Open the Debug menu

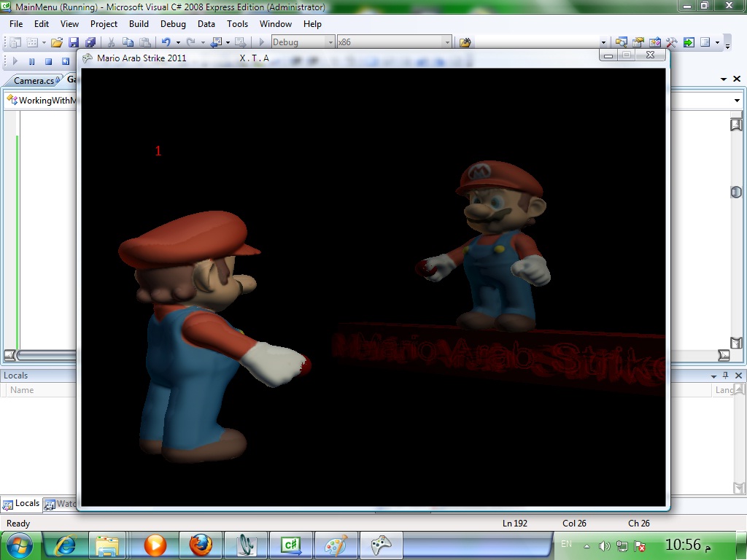pos(173,24)
